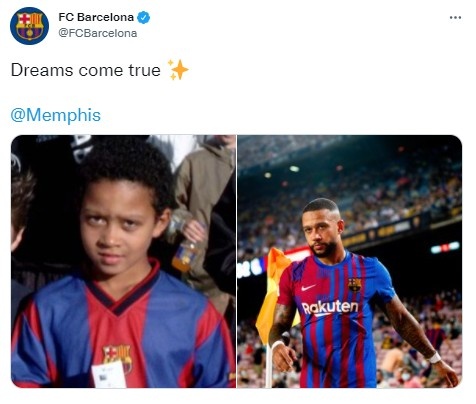This screenshot has width=476, height=404.
Task: Open the three-dot more options menu
Action: [x=455, y=18]
